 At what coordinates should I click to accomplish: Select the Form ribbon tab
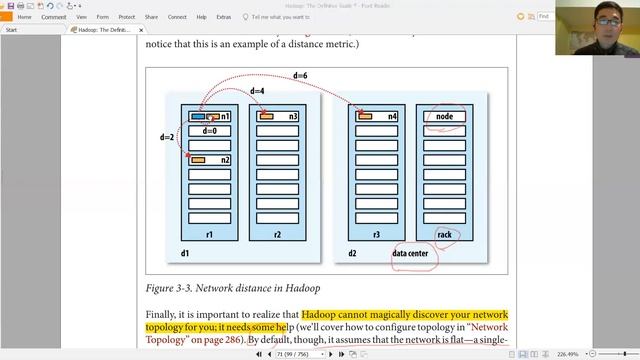[x=102, y=17]
